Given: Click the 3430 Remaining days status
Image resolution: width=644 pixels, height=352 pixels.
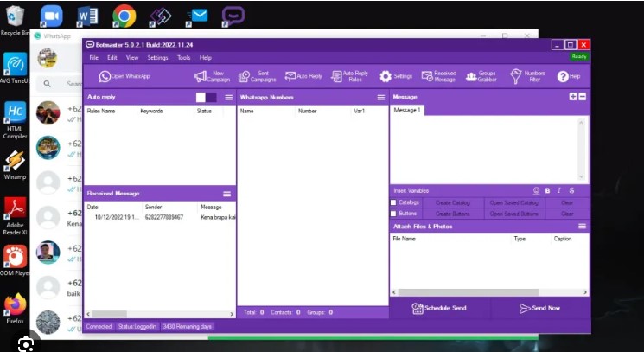Looking at the screenshot, I should tap(188, 327).
